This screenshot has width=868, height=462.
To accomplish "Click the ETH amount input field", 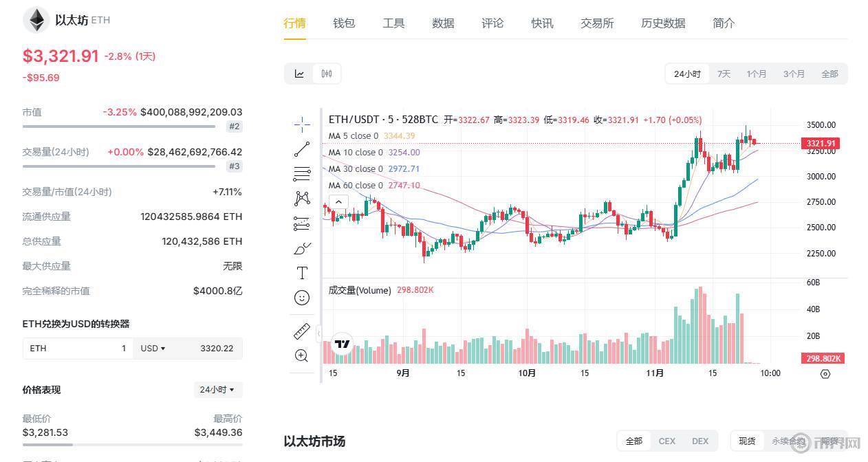I will click(78, 349).
